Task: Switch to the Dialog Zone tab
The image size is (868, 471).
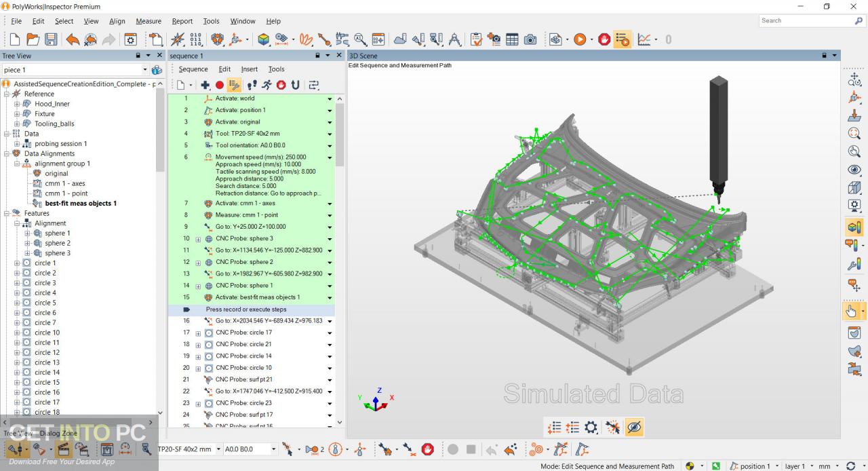Action: (58, 433)
